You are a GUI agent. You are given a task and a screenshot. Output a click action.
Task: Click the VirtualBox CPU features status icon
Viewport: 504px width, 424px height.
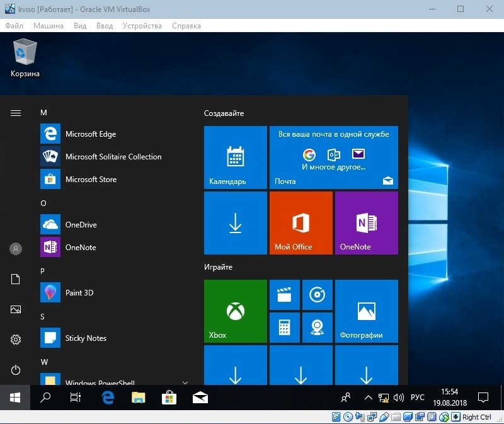(432, 417)
